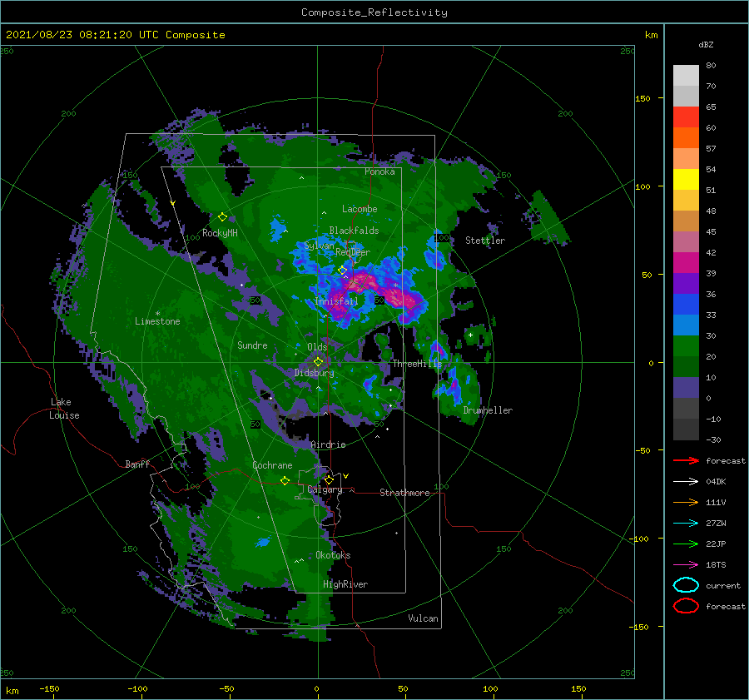This screenshot has height=700, width=749.
Task: Click the dBZ legend heading
Action: pos(706,44)
